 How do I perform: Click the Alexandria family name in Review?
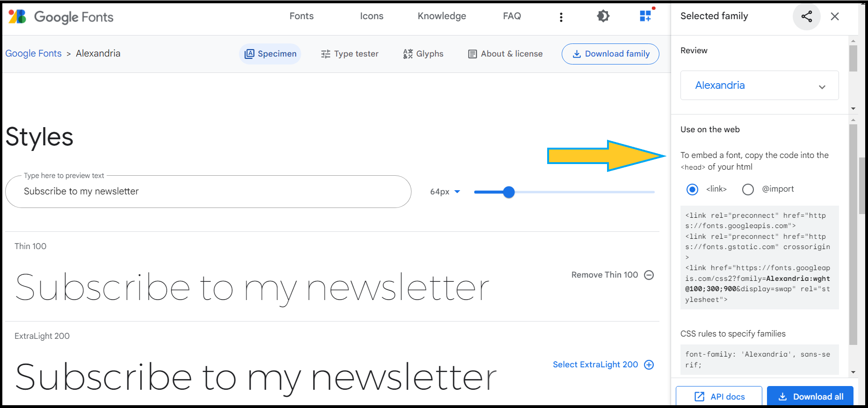click(720, 85)
